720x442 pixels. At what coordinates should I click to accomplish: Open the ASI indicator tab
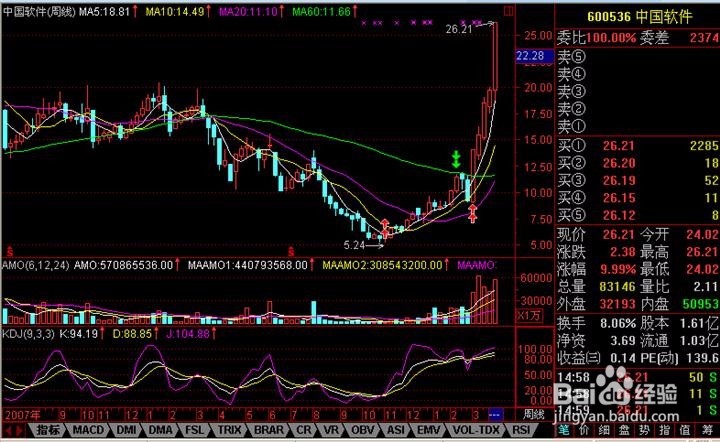[396, 430]
